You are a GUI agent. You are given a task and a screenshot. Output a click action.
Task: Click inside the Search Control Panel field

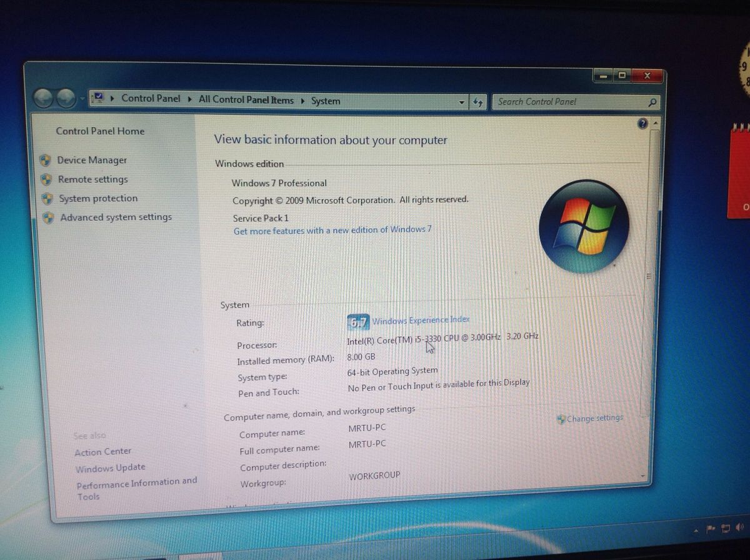click(569, 102)
